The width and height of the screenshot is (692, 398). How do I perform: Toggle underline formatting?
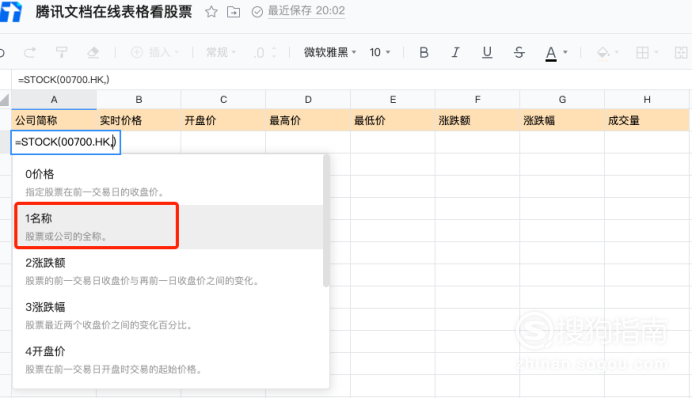(x=487, y=53)
